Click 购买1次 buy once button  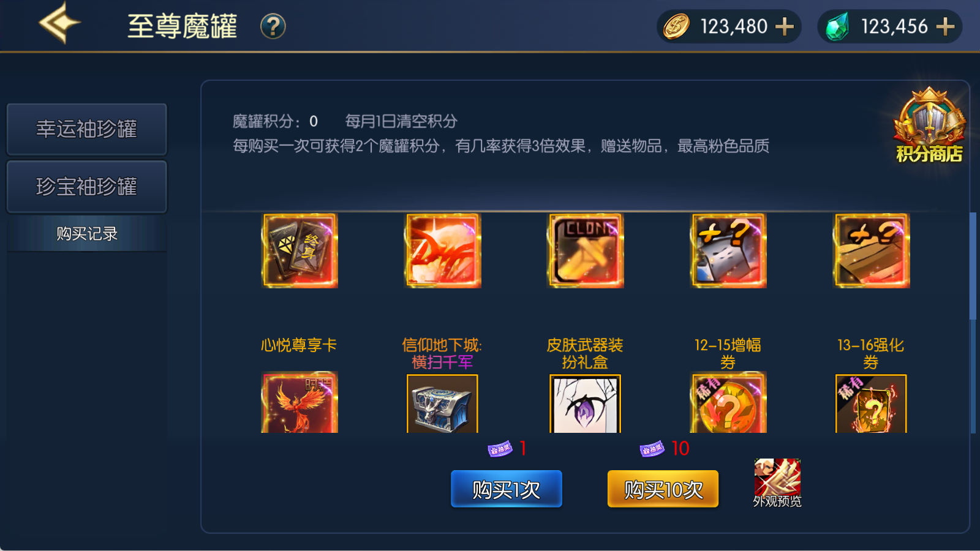point(507,489)
